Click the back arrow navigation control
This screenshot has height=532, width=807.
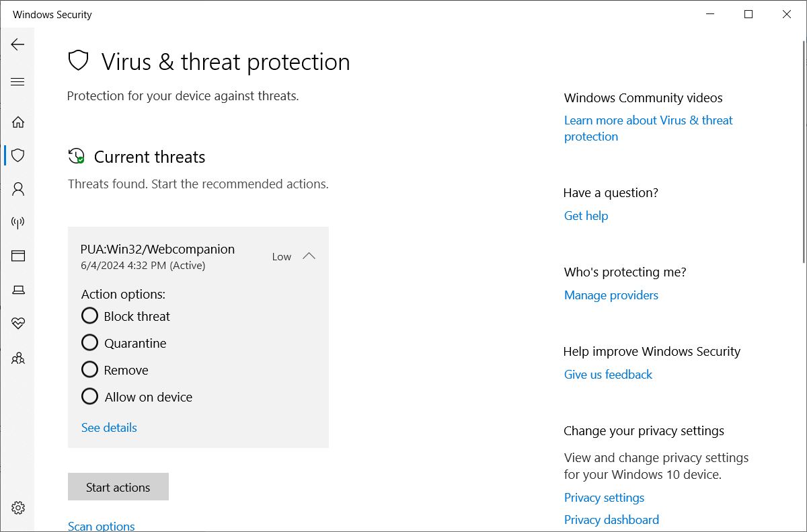[18, 44]
